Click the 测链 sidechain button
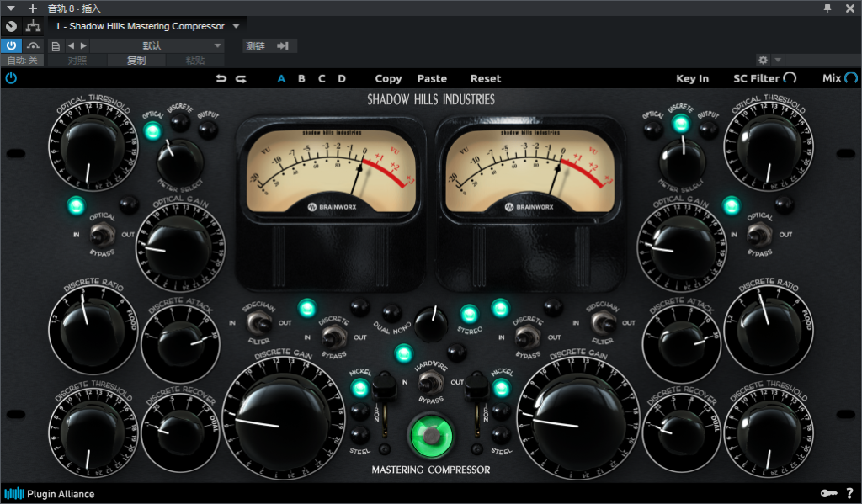The image size is (862, 504). point(255,45)
